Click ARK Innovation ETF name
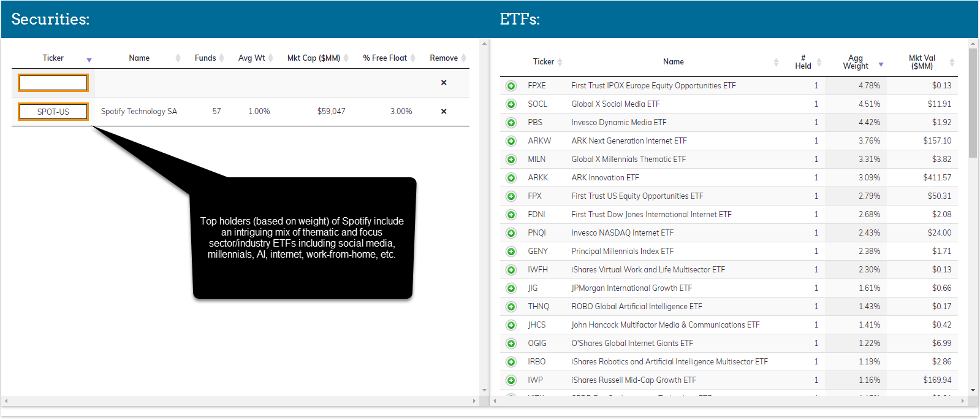The width and height of the screenshot is (980, 419). click(x=605, y=178)
